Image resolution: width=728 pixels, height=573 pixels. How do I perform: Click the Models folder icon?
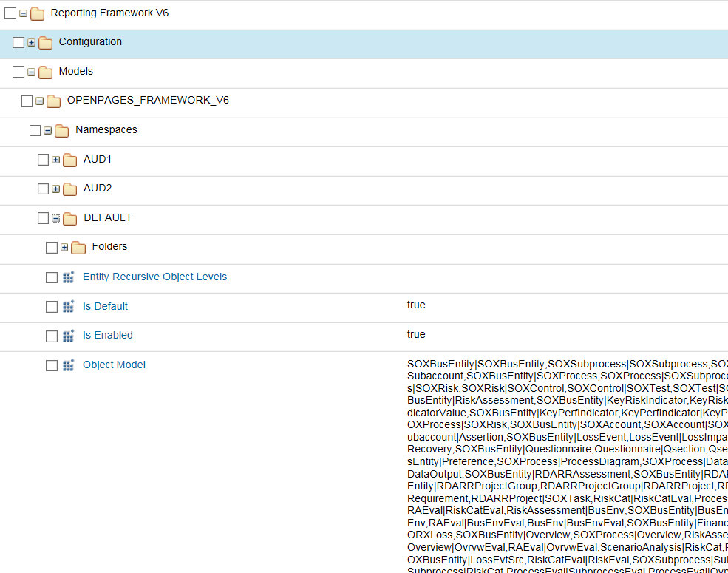coord(46,72)
